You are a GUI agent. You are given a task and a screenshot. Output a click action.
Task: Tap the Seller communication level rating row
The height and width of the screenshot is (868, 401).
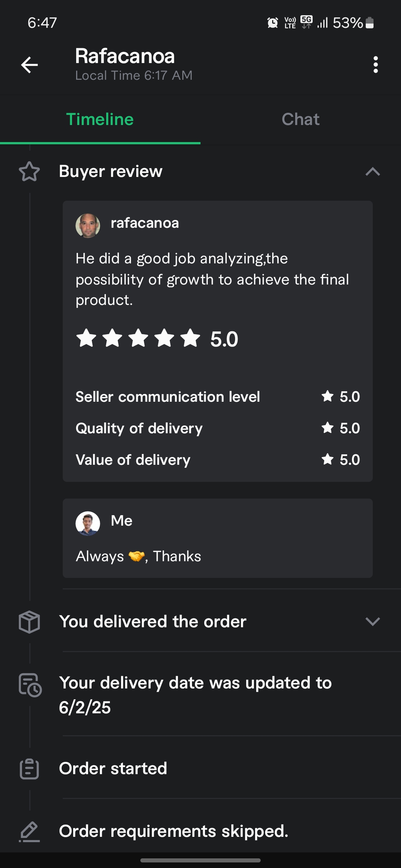pyautogui.click(x=218, y=397)
